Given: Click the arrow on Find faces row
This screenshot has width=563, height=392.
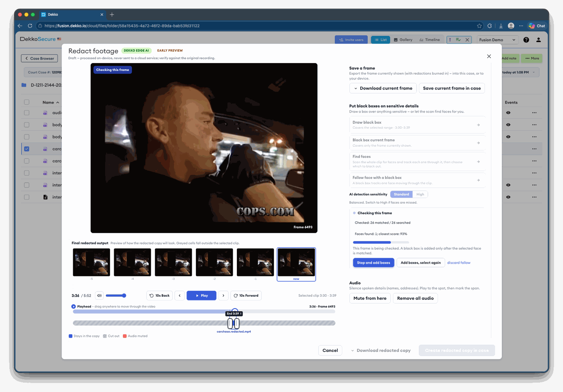Looking at the screenshot, I should pyautogui.click(x=478, y=162).
